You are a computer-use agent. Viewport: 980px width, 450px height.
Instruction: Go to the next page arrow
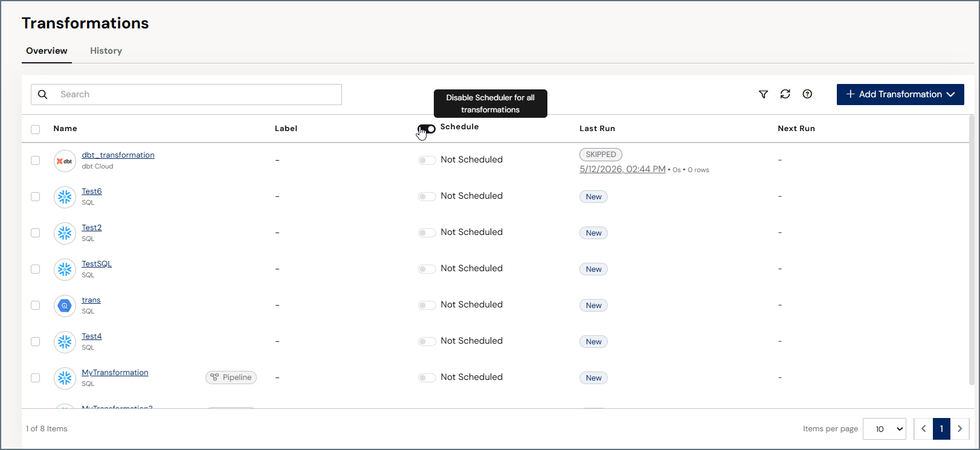pos(960,429)
